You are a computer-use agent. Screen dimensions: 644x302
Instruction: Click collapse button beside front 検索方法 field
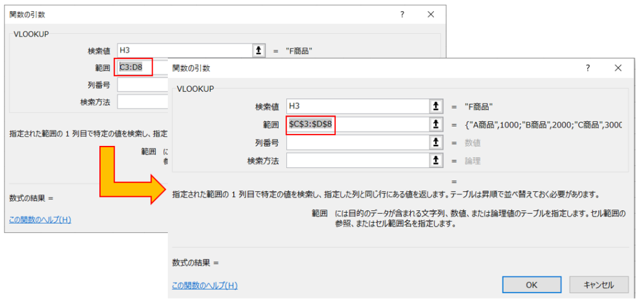click(x=435, y=161)
